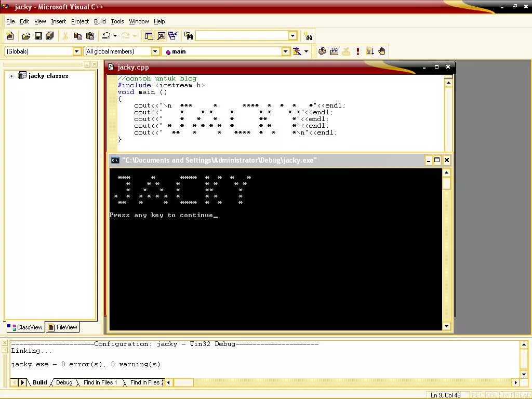Click the Stop Build toolbar icon
The height and width of the screenshot is (399, 532).
tap(346, 51)
